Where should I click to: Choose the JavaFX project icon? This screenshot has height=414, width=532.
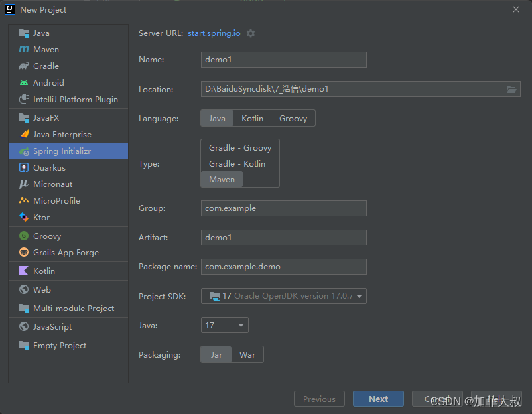(x=24, y=117)
